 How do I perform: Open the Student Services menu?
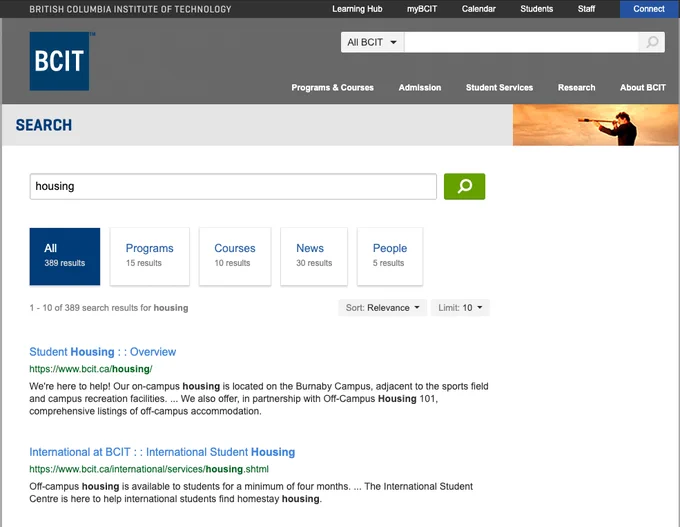tap(499, 88)
